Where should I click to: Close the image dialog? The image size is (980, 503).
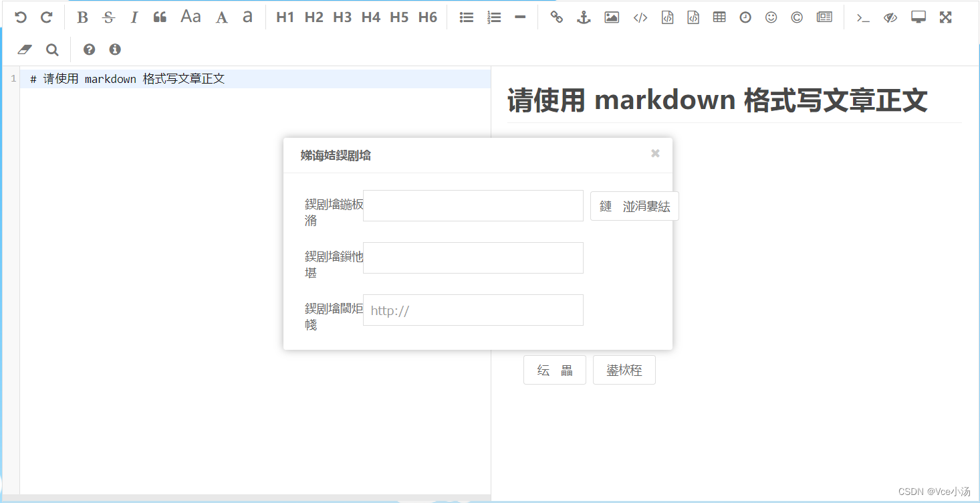655,153
